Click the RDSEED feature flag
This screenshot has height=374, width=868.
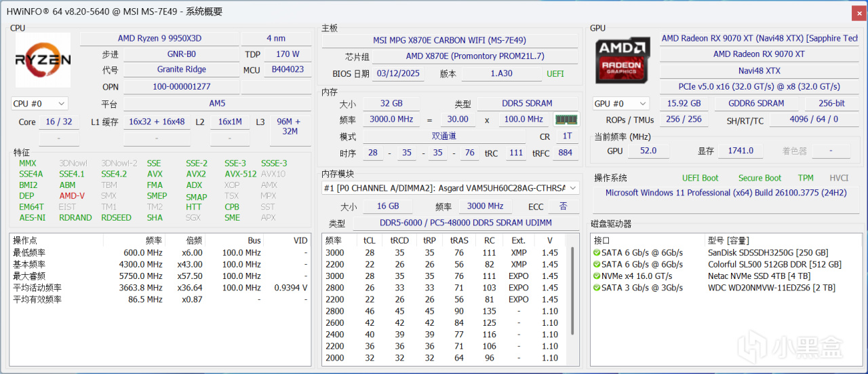[x=116, y=218]
